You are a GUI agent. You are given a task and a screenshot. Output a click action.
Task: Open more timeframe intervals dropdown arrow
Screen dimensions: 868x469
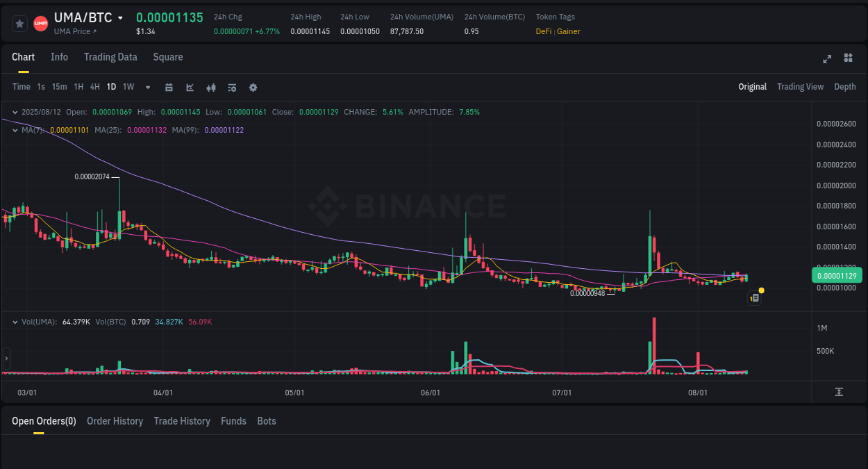click(147, 87)
